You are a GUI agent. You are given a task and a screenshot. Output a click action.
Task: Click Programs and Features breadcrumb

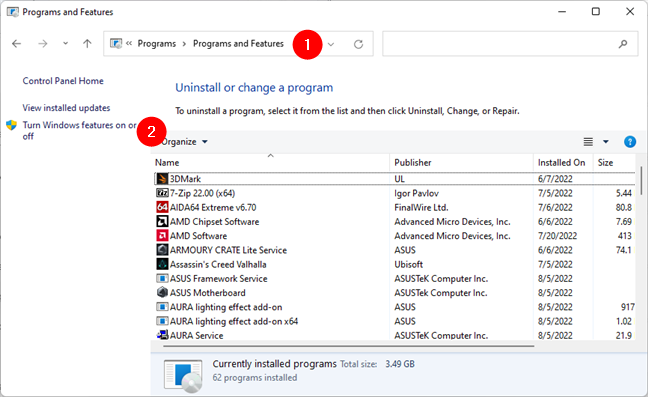(x=238, y=43)
